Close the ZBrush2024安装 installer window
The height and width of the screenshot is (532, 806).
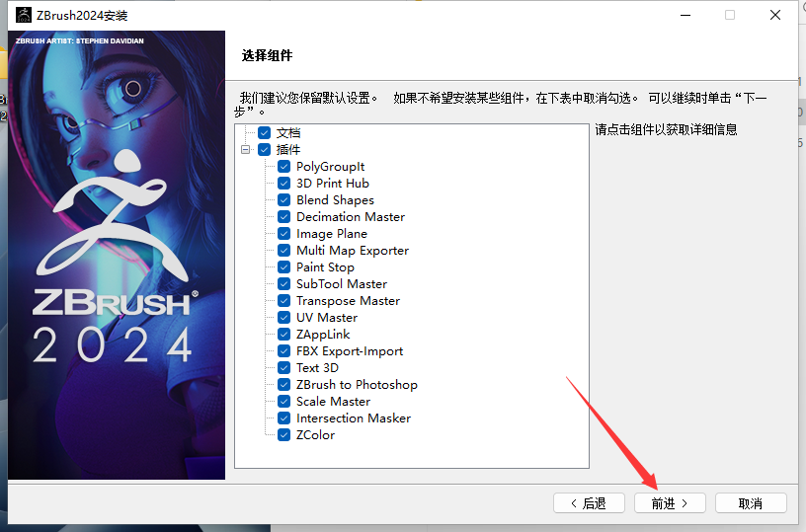pos(775,15)
